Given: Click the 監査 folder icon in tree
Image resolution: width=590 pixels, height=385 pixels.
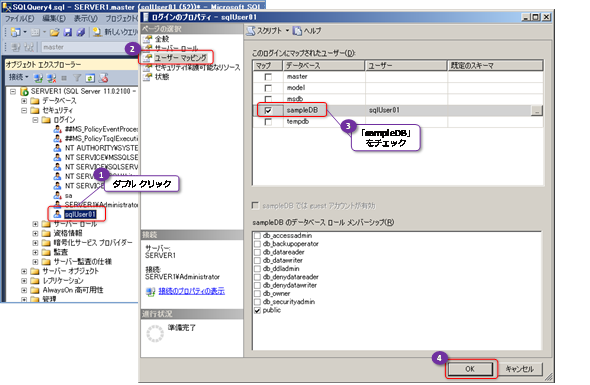Looking at the screenshot, I should pos(46,252).
